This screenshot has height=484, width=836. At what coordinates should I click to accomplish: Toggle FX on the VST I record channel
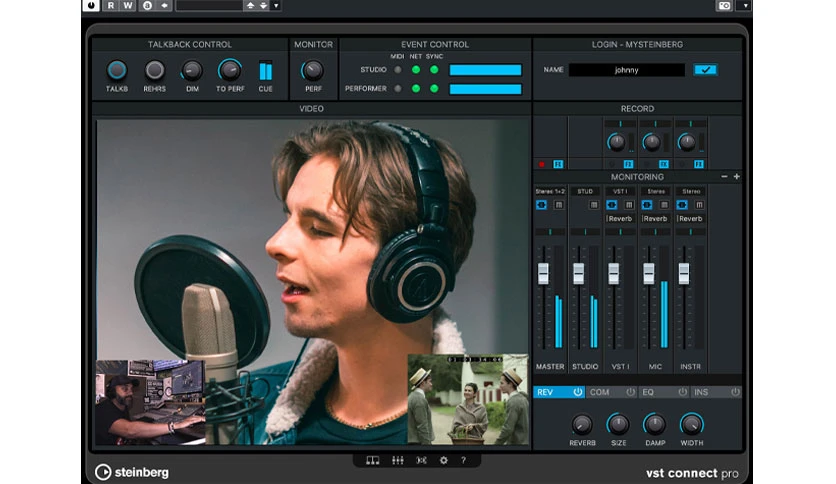(629, 164)
